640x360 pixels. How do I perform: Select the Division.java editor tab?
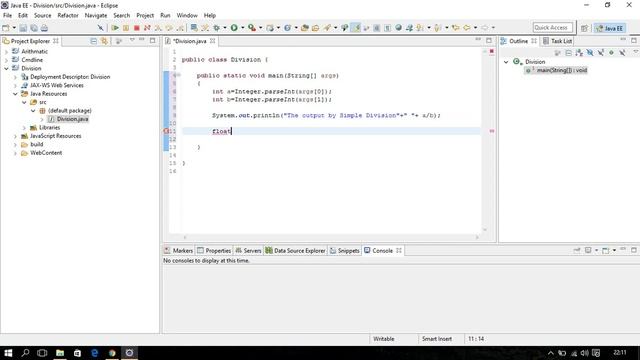click(190, 41)
